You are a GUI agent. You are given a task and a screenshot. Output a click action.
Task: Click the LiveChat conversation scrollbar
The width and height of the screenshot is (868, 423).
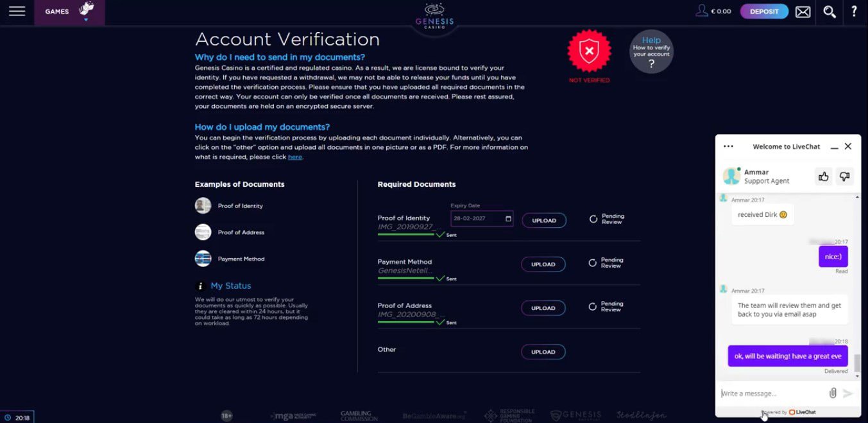(857, 363)
